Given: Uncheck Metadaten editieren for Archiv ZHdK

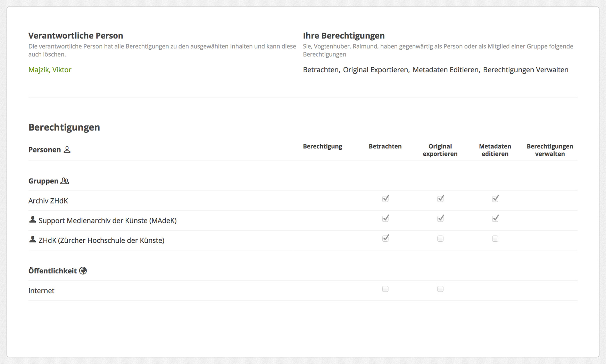Looking at the screenshot, I should (x=495, y=199).
